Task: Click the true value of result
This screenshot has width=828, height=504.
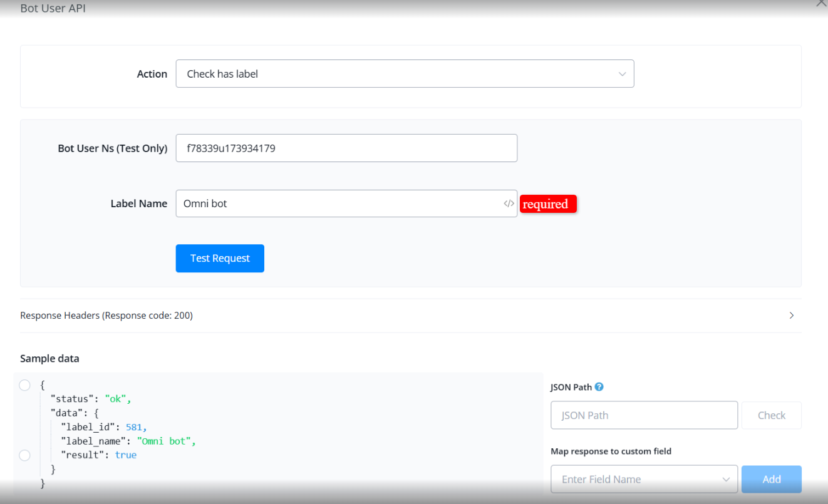Action: pos(126,455)
